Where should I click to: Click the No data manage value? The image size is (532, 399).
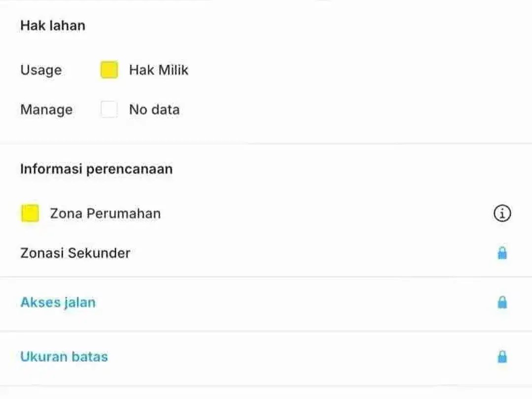154,109
